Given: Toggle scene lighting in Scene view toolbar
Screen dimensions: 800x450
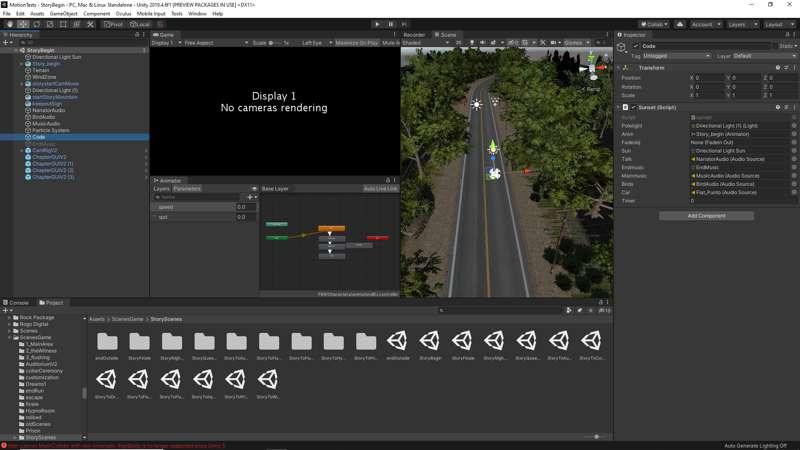Looking at the screenshot, I should 472,42.
